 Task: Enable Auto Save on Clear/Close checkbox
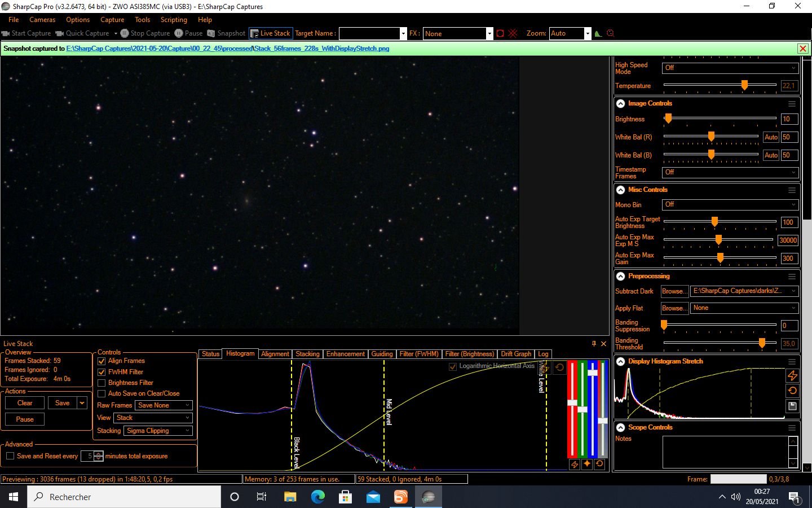pyautogui.click(x=101, y=393)
